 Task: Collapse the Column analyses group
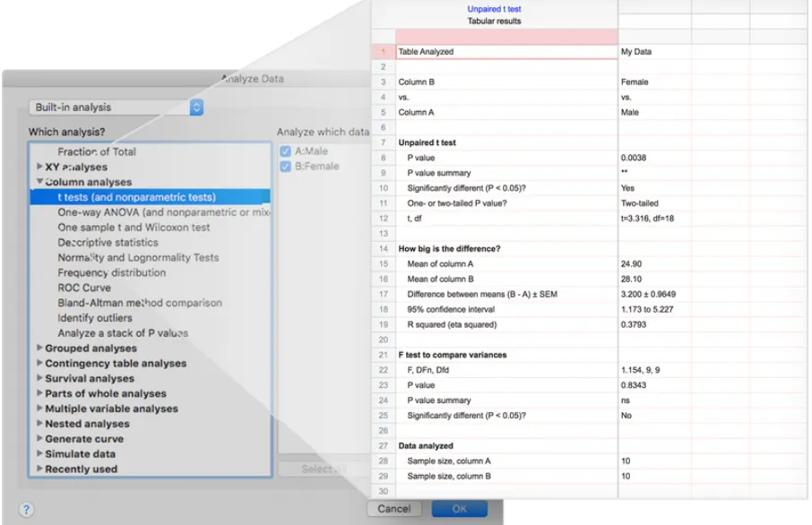tap(39, 182)
